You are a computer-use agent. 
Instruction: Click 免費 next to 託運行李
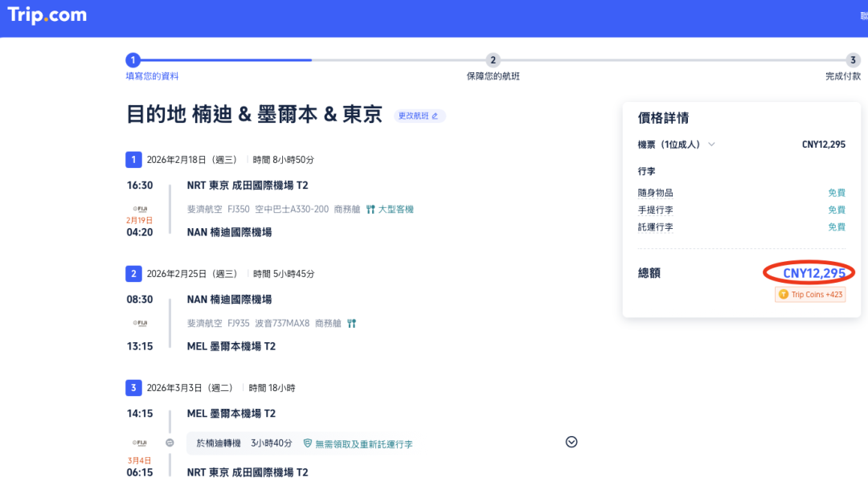837,227
